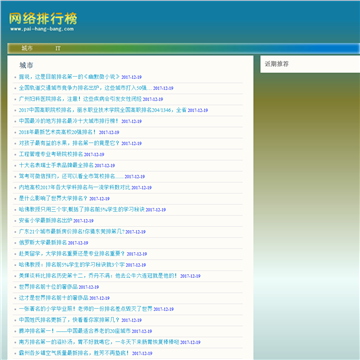
Task: Open 哈佛教授：排名前5%学生 article
Action: point(71,265)
